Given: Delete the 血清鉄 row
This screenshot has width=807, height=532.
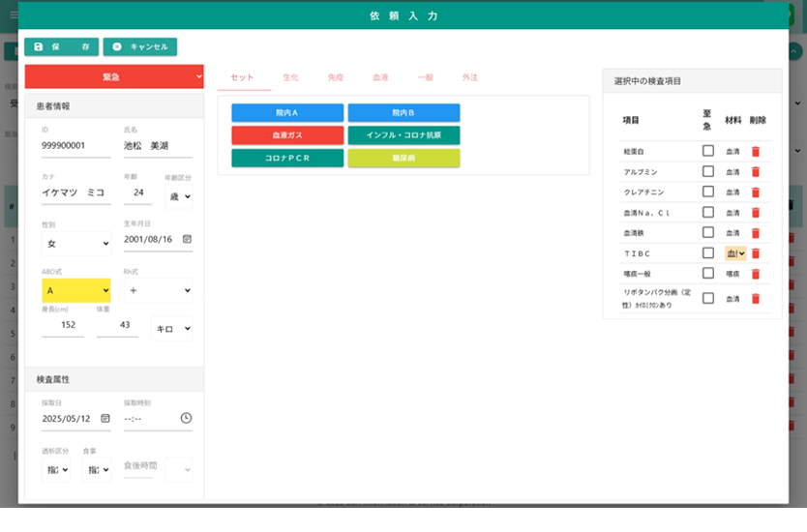Looking at the screenshot, I should pyautogui.click(x=756, y=233).
